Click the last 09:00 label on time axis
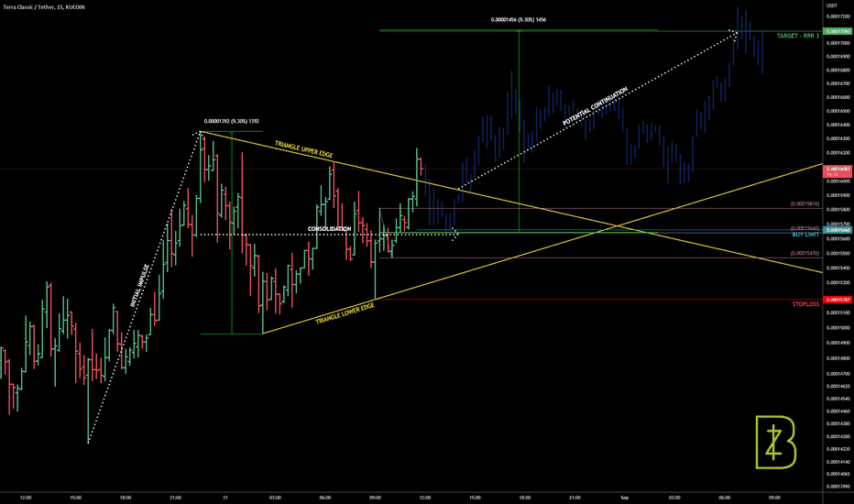854x504 pixels. 774,498
